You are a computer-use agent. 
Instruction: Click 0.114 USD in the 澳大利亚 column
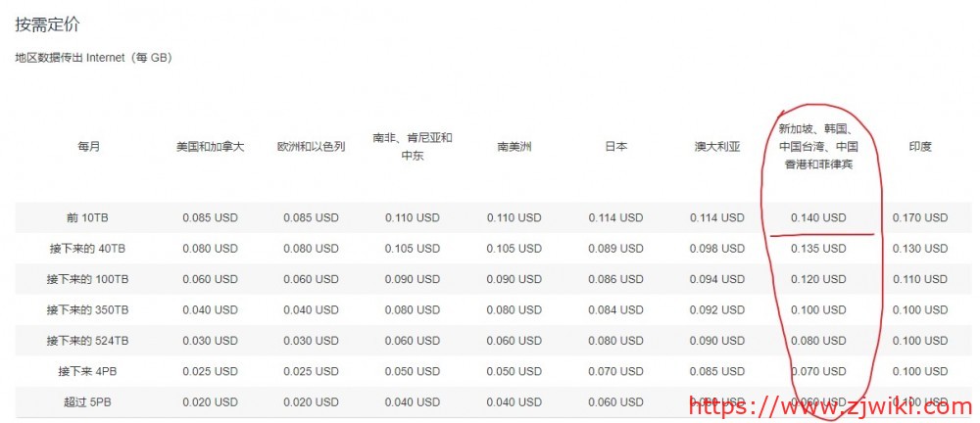coord(717,218)
